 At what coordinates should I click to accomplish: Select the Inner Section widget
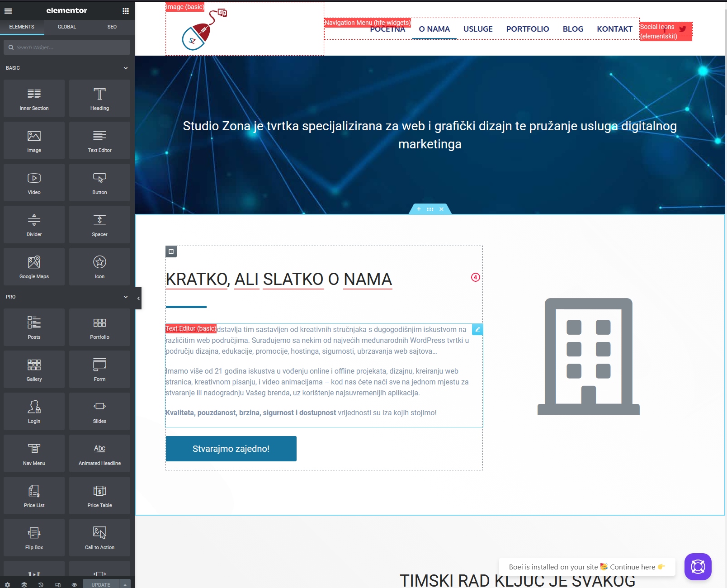click(x=34, y=99)
